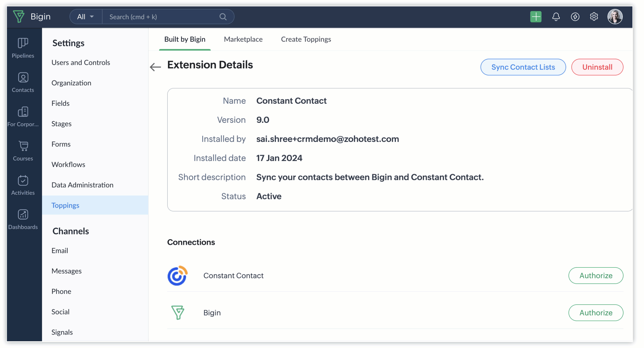644x348 pixels.
Task: Open the Create Toppings tab
Action: click(306, 39)
